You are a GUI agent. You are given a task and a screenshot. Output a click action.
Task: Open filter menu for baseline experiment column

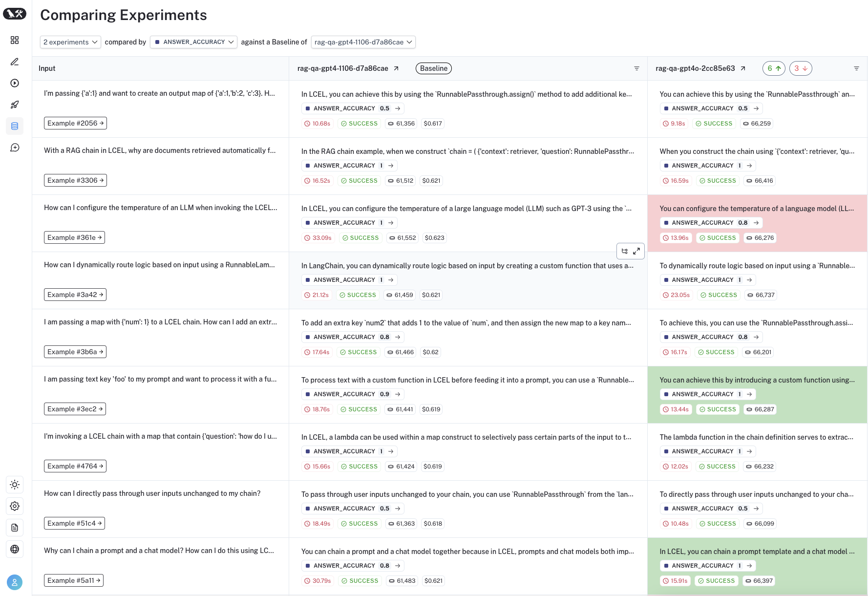(x=636, y=68)
